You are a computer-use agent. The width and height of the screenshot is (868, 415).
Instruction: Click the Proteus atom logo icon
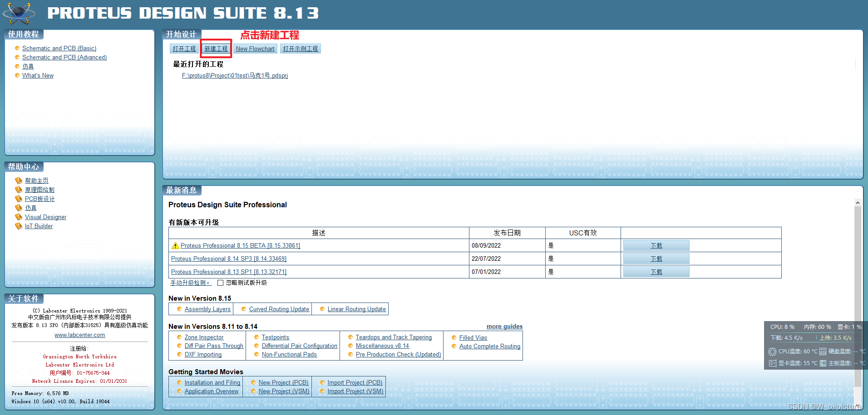click(19, 13)
